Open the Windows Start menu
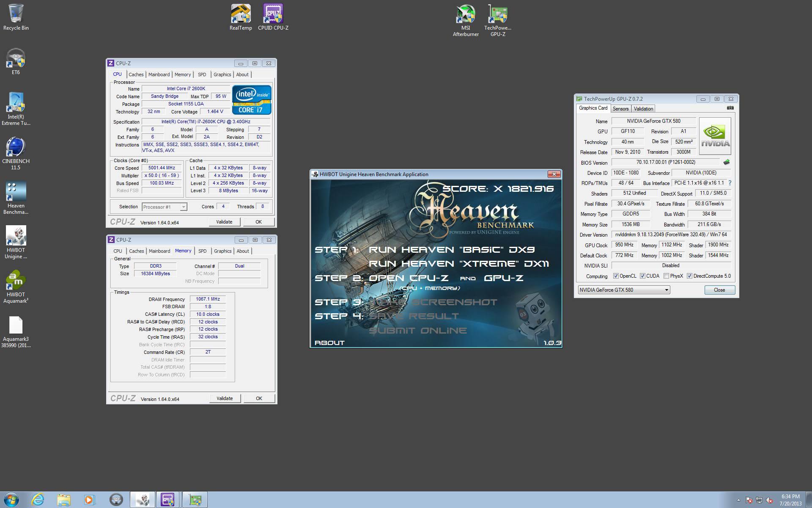 tap(11, 500)
